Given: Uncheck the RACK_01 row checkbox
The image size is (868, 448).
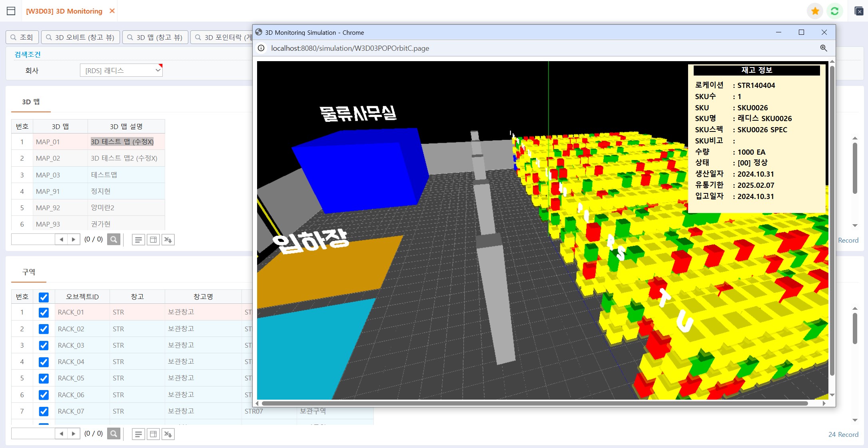Looking at the screenshot, I should coord(44,312).
